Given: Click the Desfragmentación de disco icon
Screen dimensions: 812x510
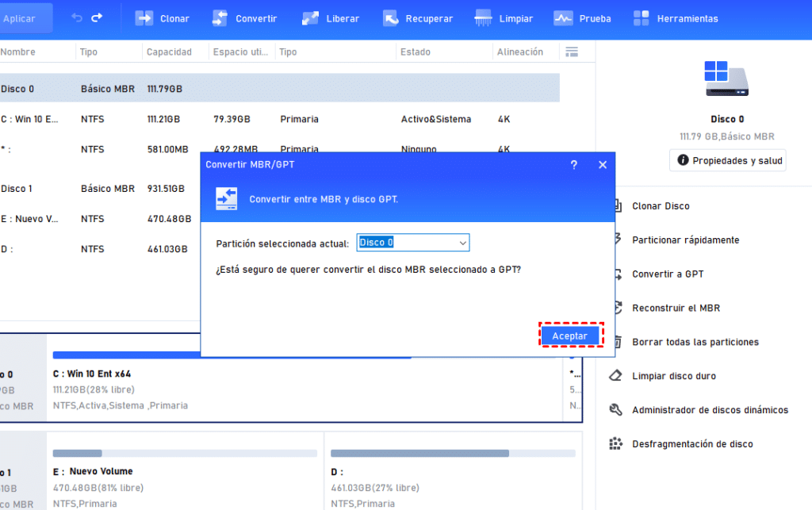Looking at the screenshot, I should (x=615, y=443).
